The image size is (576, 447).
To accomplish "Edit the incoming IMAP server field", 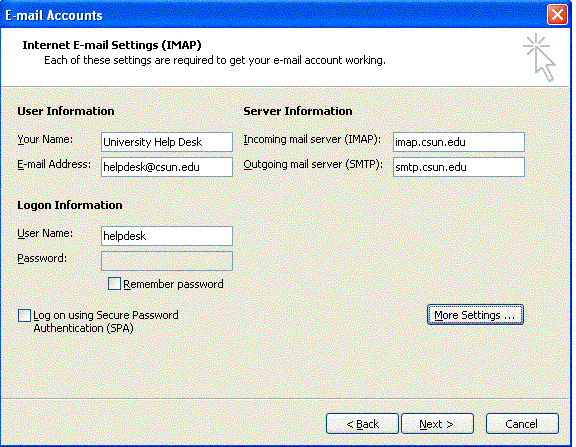I will point(459,142).
